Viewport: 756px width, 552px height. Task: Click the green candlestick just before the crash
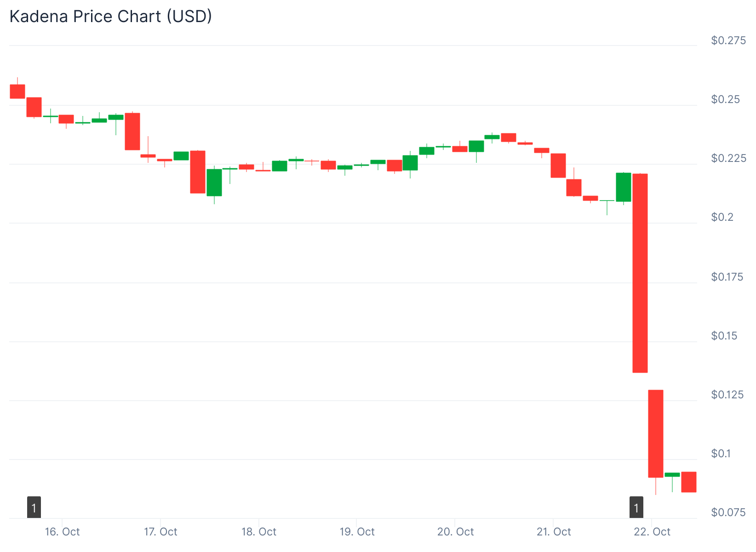tap(624, 187)
